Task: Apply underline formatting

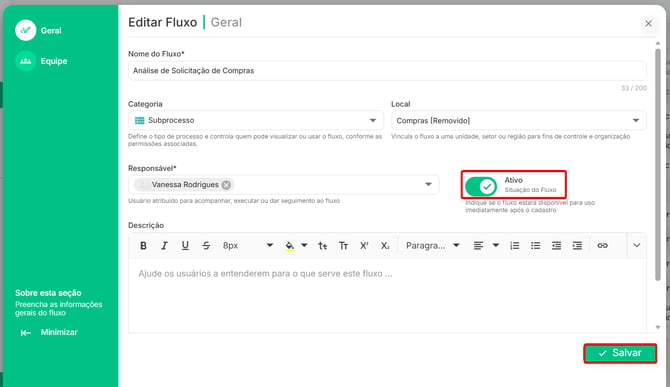Action: [185, 246]
